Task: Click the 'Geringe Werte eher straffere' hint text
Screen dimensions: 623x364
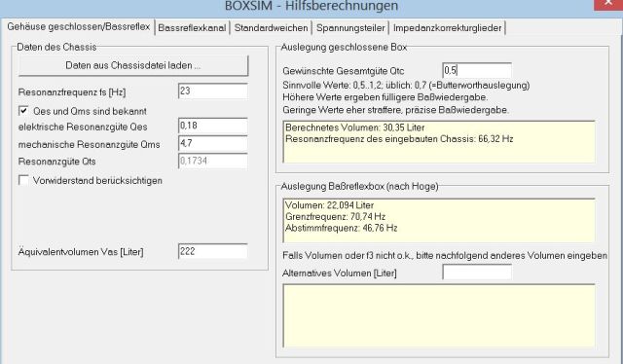Action: (396, 110)
